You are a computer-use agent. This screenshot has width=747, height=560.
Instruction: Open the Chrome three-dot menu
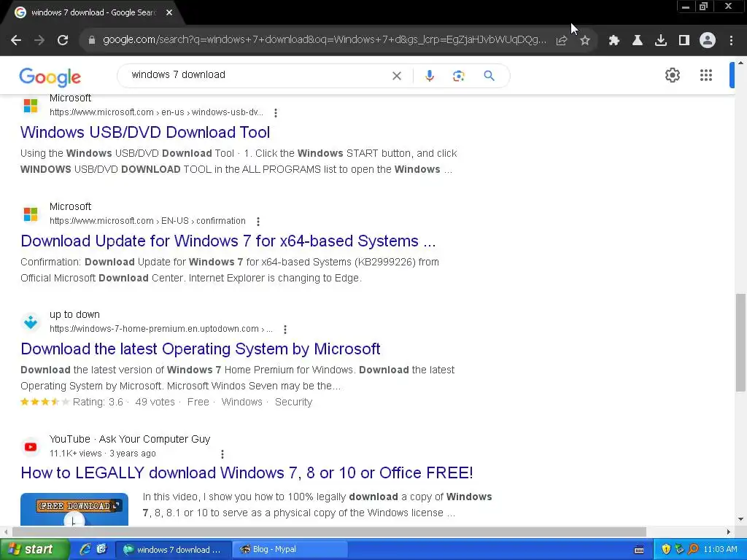point(731,41)
